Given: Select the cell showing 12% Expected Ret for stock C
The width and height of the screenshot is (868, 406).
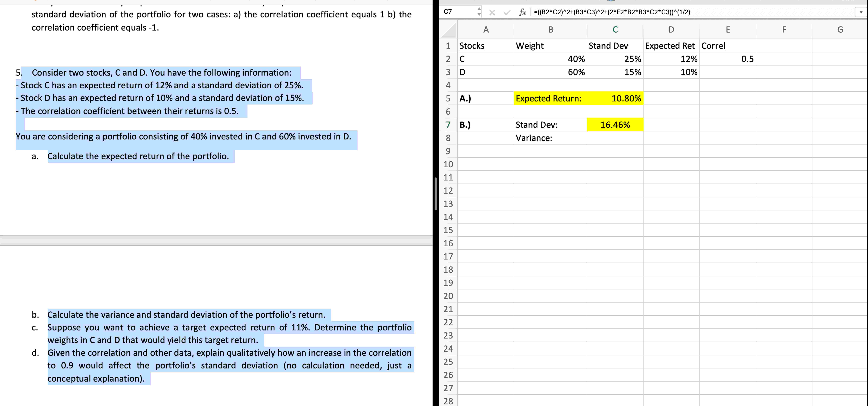Looking at the screenshot, I should [x=671, y=59].
